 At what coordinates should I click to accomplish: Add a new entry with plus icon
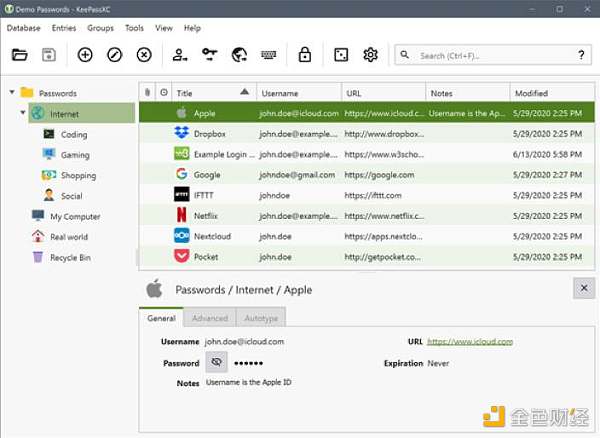tap(85, 55)
